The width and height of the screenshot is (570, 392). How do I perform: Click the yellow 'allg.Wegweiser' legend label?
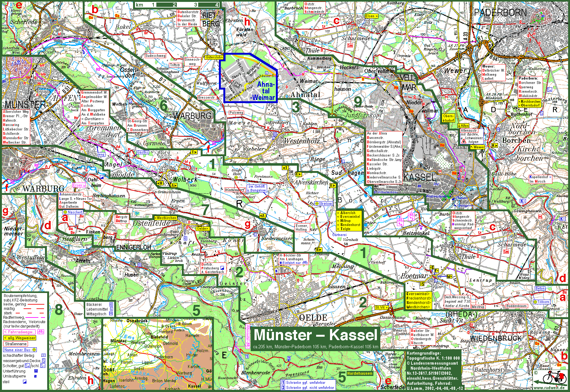click(x=20, y=338)
